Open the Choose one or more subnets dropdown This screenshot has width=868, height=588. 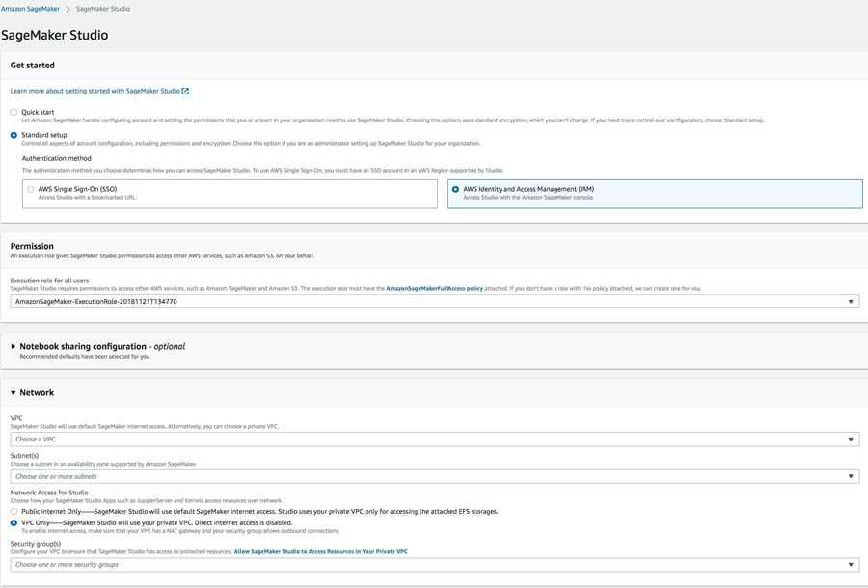435,476
